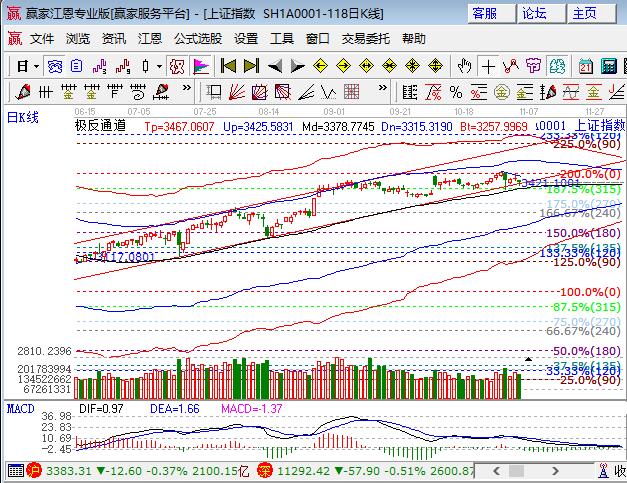
Task: Open the 主页 homepage button
Action: point(584,13)
